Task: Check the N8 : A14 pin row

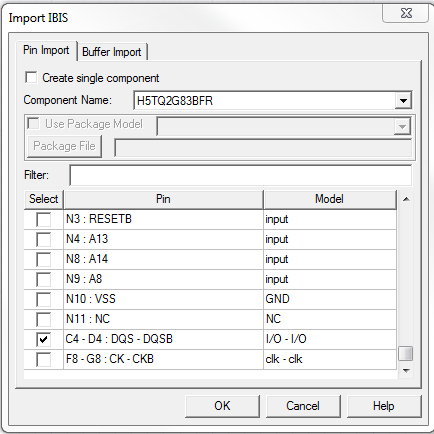Action: (44, 259)
